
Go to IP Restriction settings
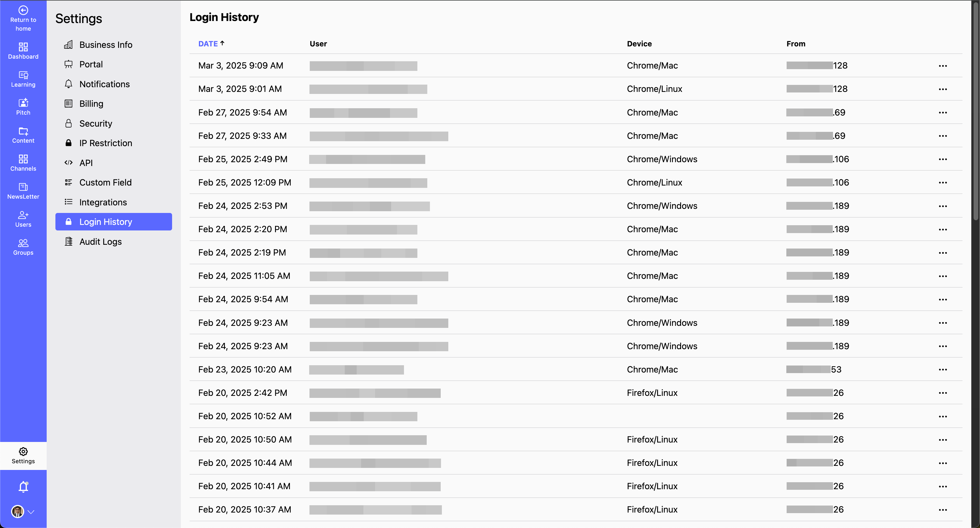point(106,143)
